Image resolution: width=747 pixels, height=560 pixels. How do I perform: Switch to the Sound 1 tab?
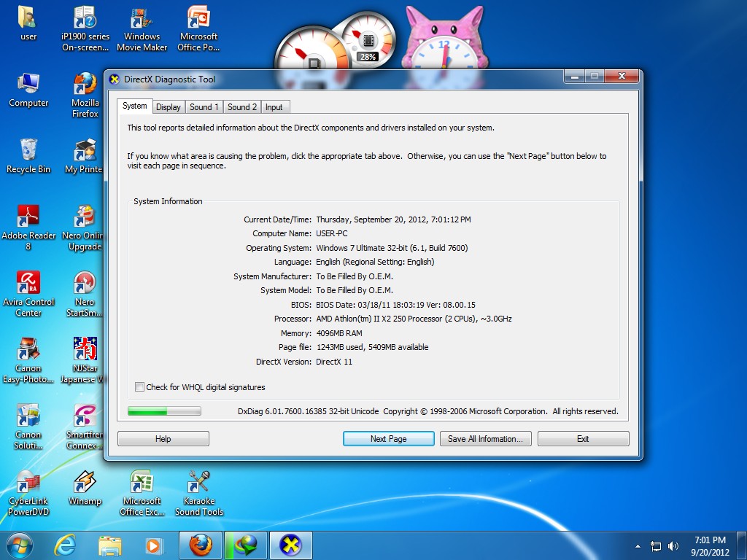pos(204,107)
